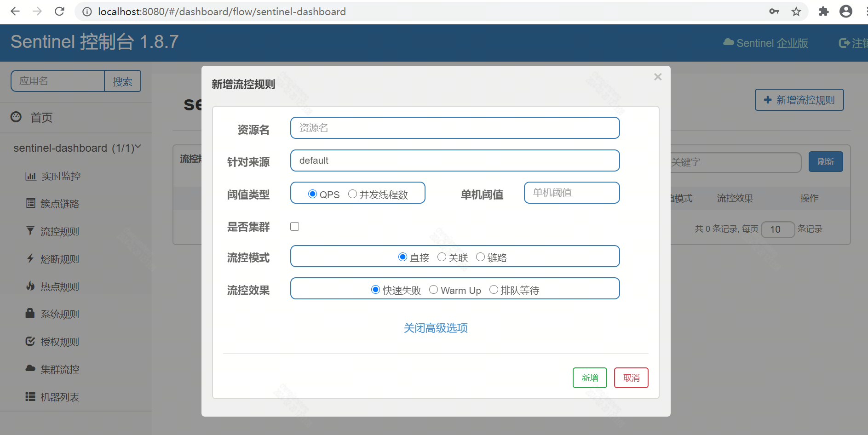Collapse advanced options via 关闭高级选项

(x=436, y=328)
